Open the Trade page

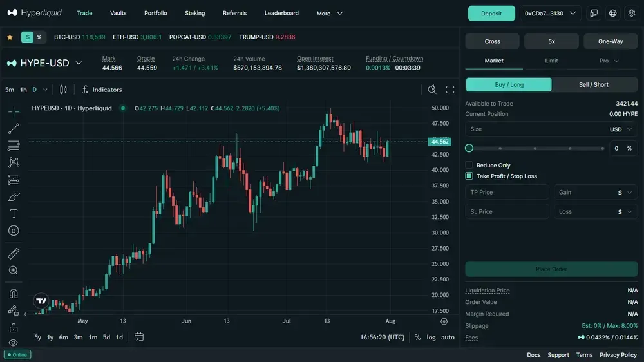tap(84, 13)
